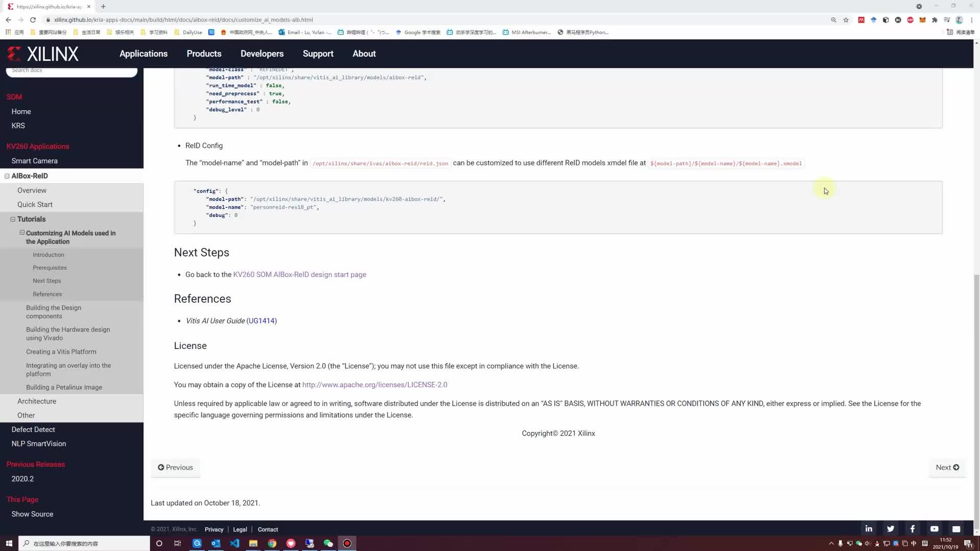Open the Twitter social icon
This screenshot has width=980, height=551.
(890, 530)
